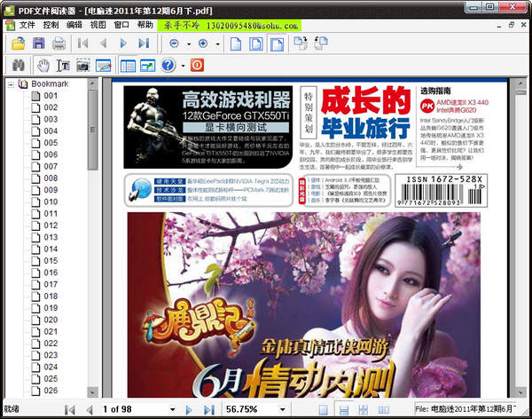532x419 pixels.
Task: Click the binoculars Find icon
Action: point(17,66)
